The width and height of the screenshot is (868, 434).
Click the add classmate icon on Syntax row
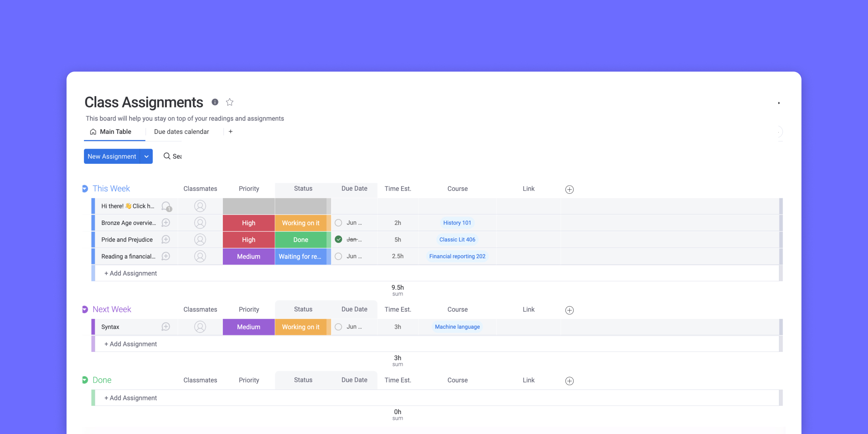point(200,327)
